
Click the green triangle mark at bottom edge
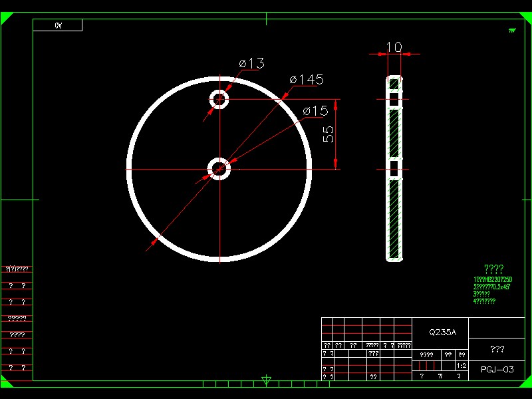point(266,379)
